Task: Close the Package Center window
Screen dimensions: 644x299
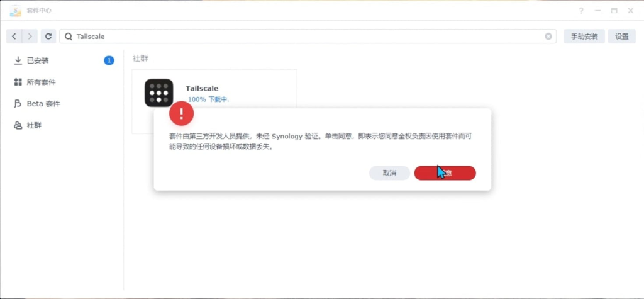Action: [x=630, y=11]
